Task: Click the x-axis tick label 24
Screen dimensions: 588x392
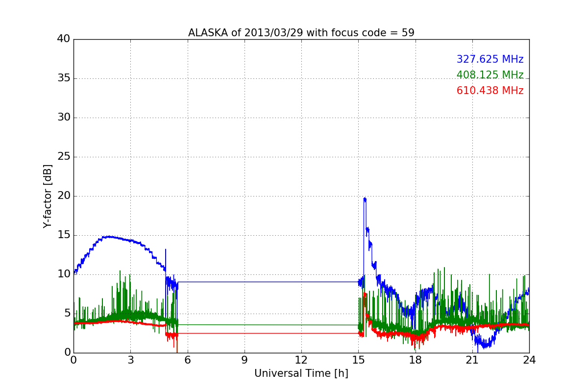Action: point(529,360)
